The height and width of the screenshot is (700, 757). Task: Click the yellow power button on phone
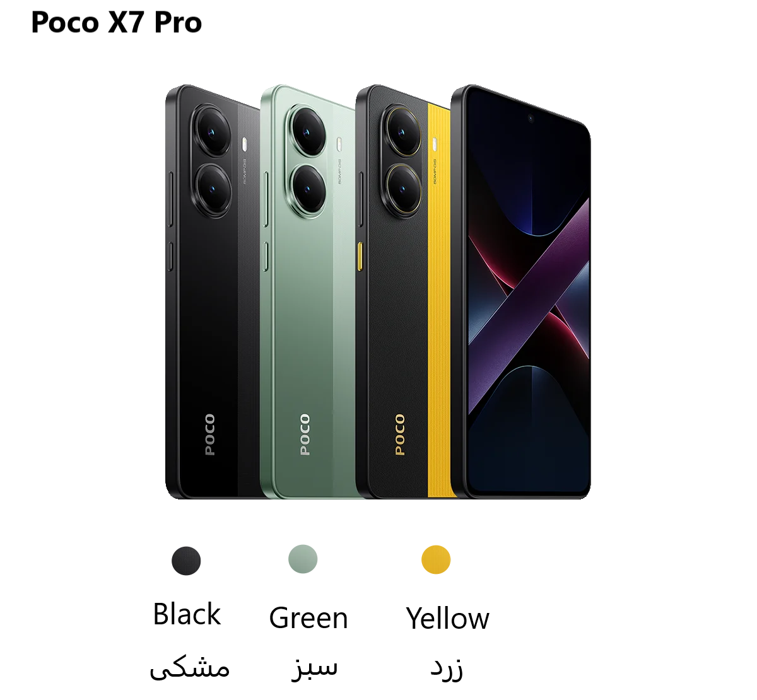360,256
